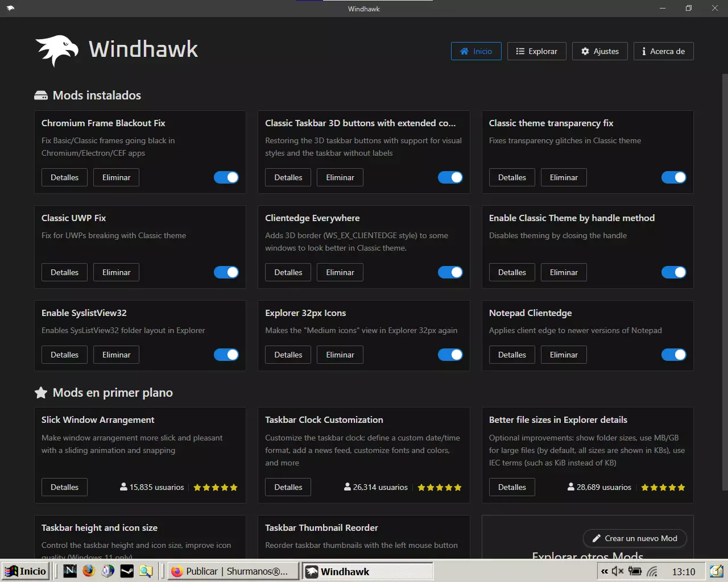
Task: Open the wireless network tray icon
Action: tap(652, 571)
